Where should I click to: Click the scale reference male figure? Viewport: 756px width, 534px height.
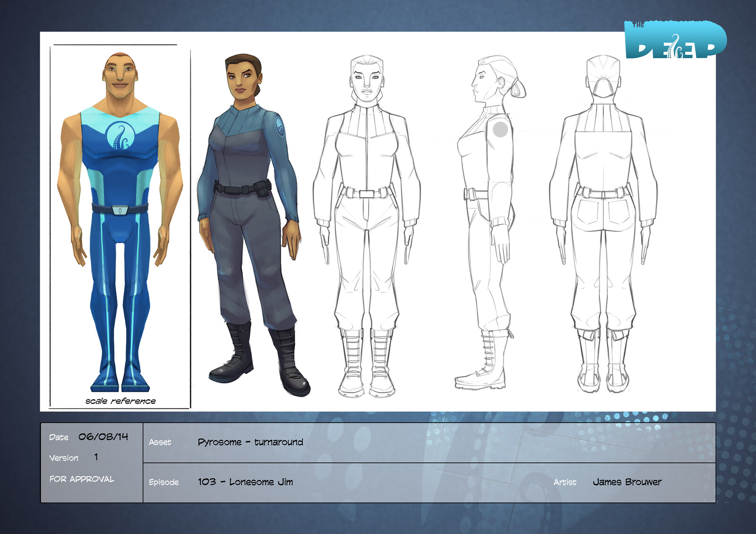click(x=120, y=222)
